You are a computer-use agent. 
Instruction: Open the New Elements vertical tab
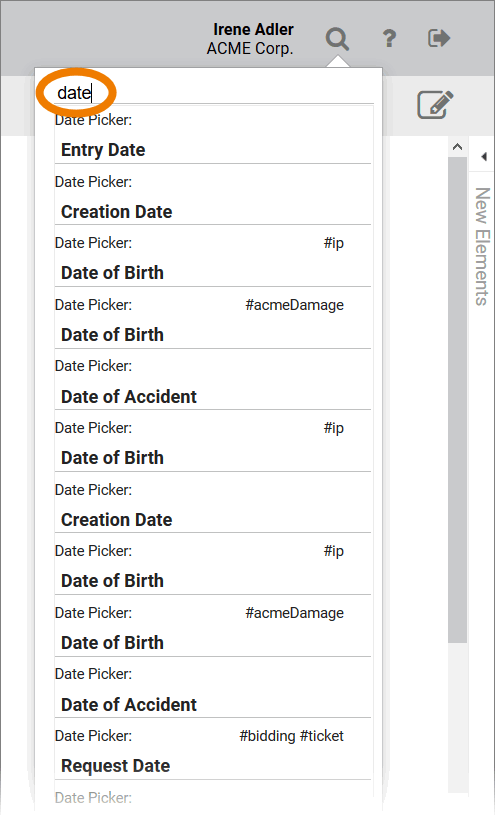[482, 246]
